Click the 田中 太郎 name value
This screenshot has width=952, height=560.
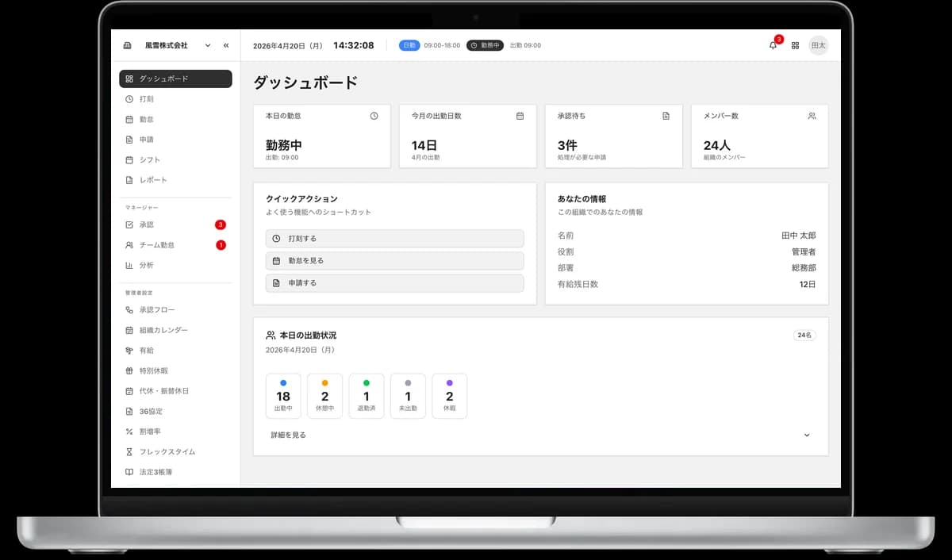tap(798, 236)
